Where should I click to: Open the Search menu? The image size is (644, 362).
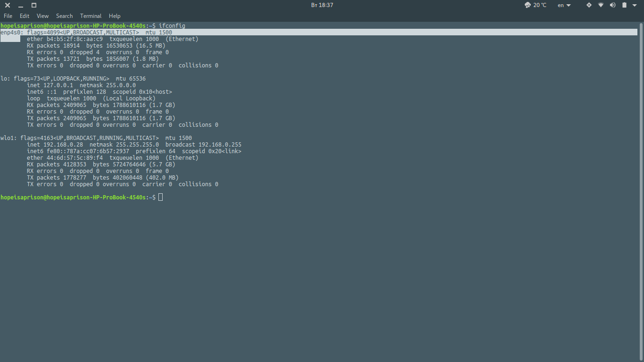click(x=65, y=16)
